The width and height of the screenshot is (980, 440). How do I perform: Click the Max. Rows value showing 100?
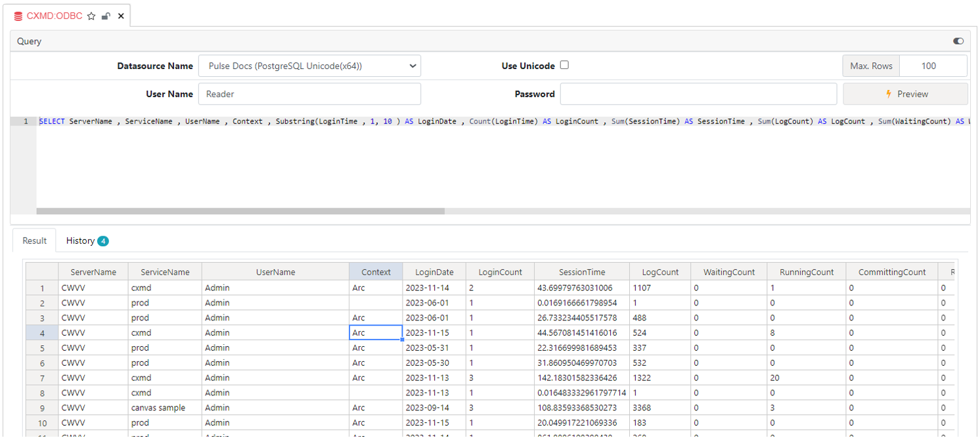point(933,66)
